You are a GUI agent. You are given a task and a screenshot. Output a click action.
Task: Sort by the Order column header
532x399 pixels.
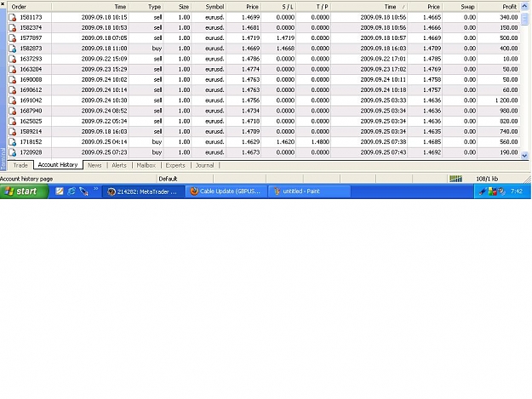[30, 7]
